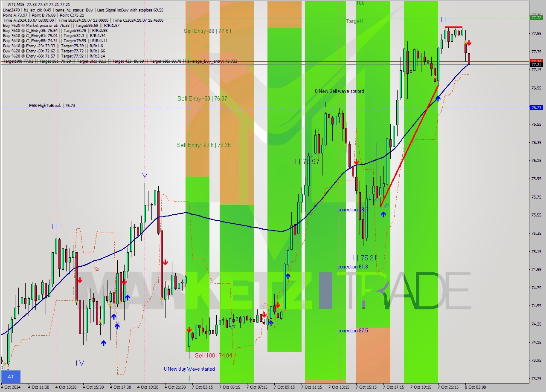The image size is (546, 392).
Task: Select the Buy %20 @ Entry -50: 72.62 line
Action: (x=54, y=51)
